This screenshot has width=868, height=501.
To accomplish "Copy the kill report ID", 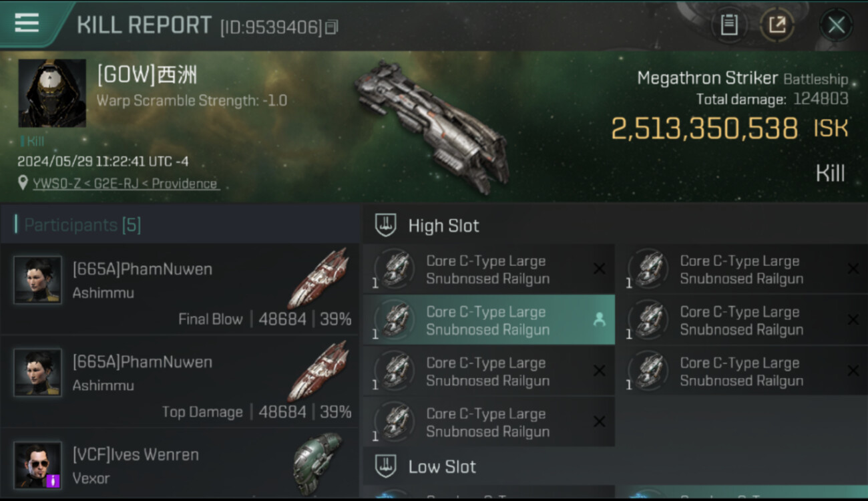I will pos(332,27).
